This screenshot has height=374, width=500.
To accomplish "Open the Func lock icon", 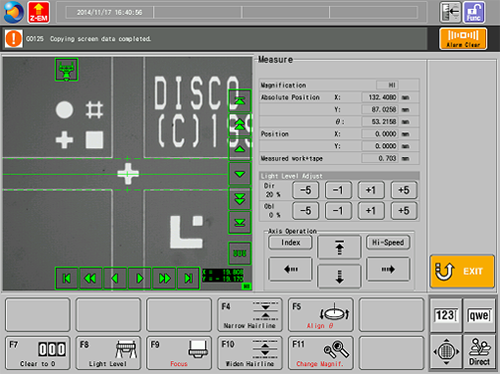I will click(x=474, y=12).
